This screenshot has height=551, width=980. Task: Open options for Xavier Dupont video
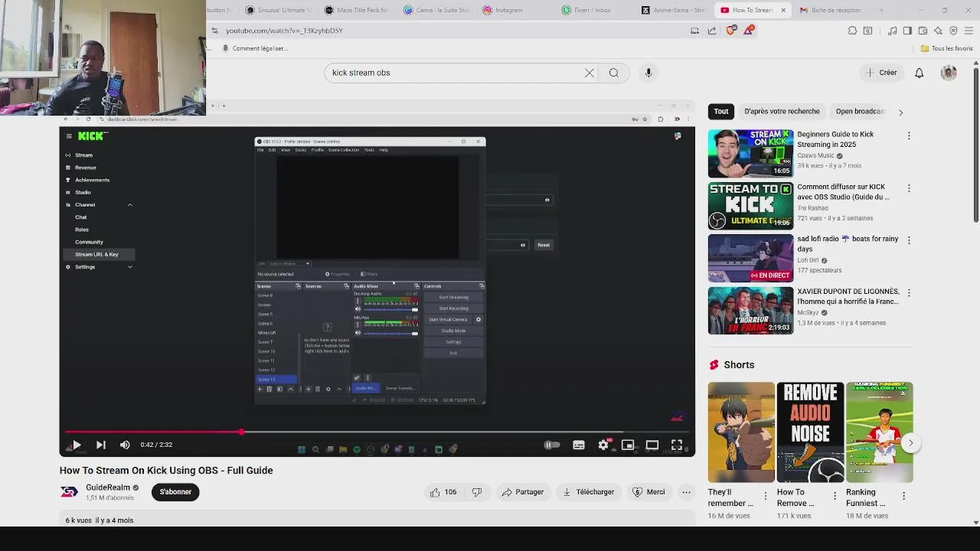909,293
